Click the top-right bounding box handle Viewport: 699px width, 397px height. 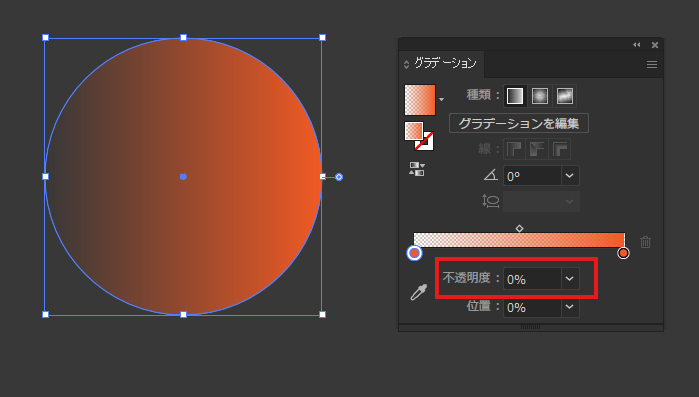pyautogui.click(x=322, y=37)
